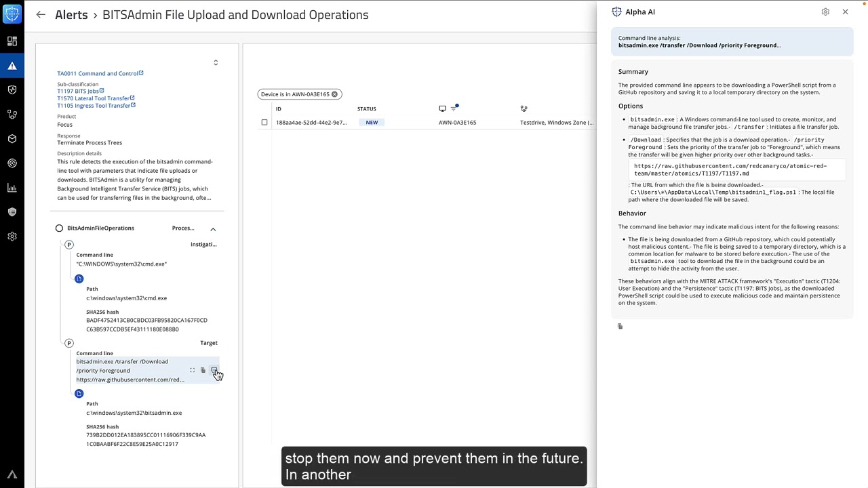
Task: Open the cube package icon in sidebar
Action: tap(12, 139)
